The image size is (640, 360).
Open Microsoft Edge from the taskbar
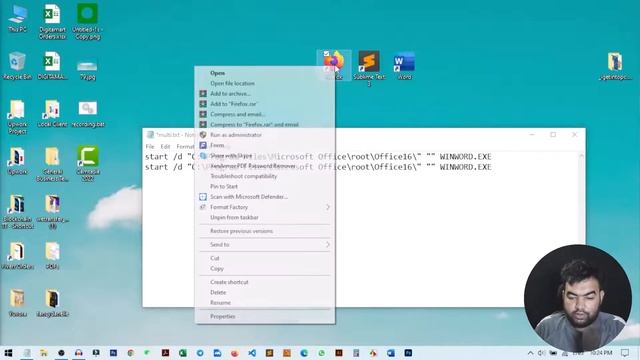pos(304,353)
